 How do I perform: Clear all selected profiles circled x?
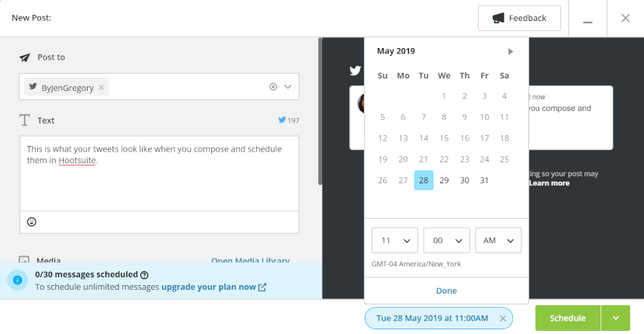pyautogui.click(x=273, y=87)
